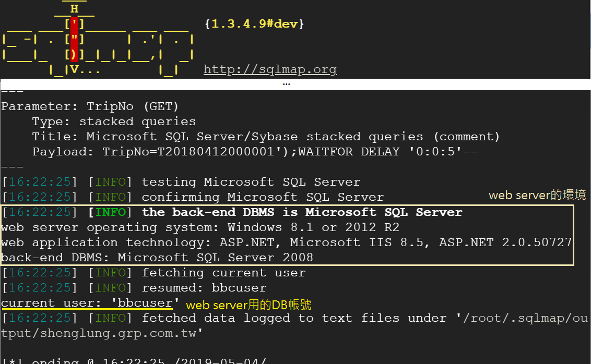This screenshot has height=364, width=591.
Task: Select the 'web server operating system' line
Action: tap(200, 227)
